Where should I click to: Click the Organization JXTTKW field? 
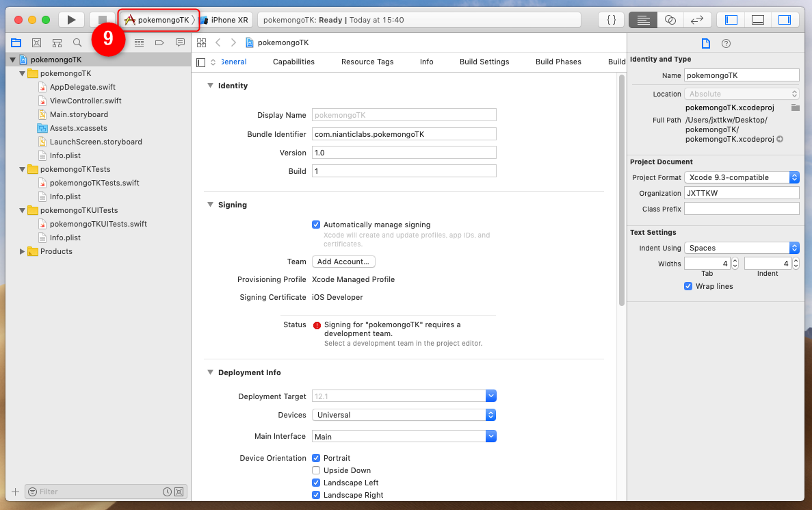(x=742, y=193)
